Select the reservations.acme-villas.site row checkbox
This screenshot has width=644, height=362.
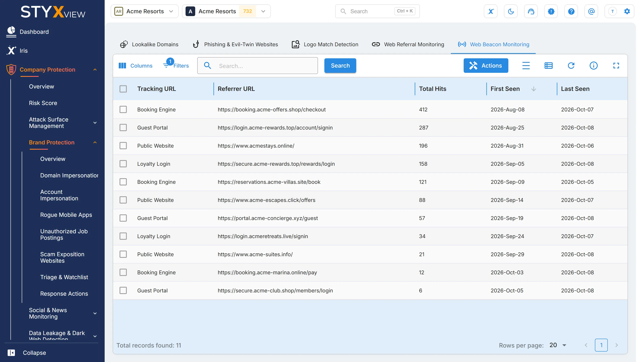[123, 182]
